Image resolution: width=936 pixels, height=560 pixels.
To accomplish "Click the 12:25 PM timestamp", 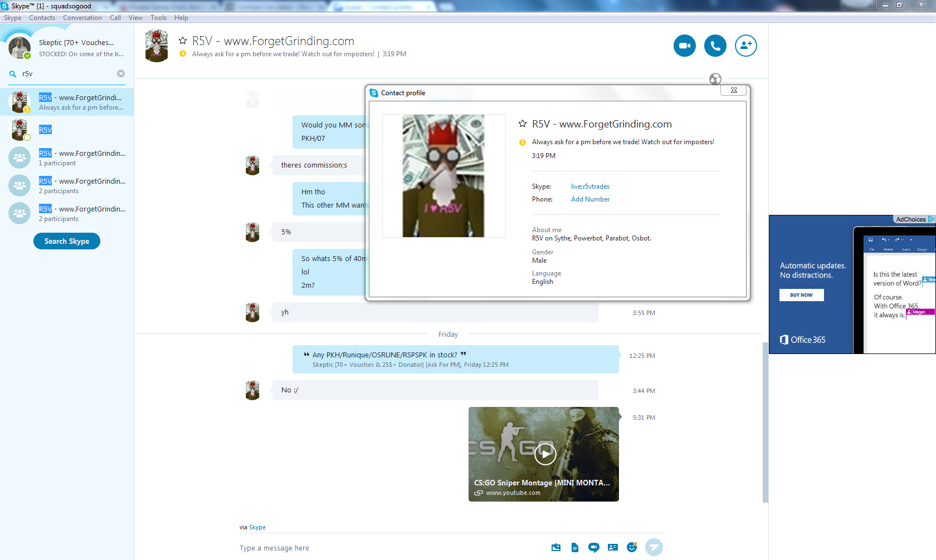I will [x=642, y=356].
